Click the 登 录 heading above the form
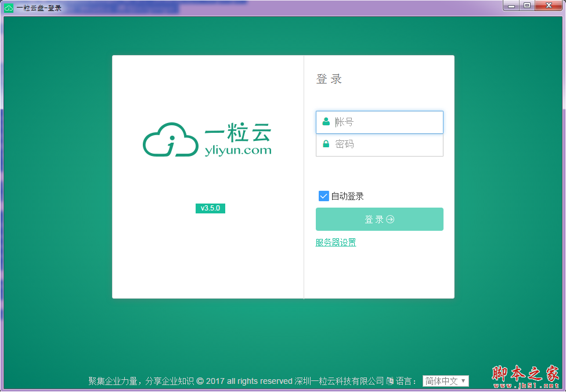This screenshot has height=392, width=566. tap(330, 79)
